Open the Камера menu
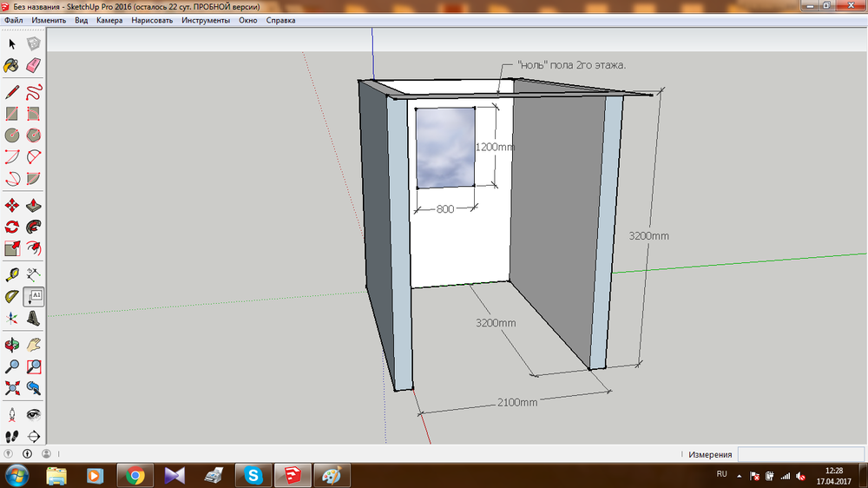Image resolution: width=868 pixels, height=488 pixels. (x=109, y=19)
